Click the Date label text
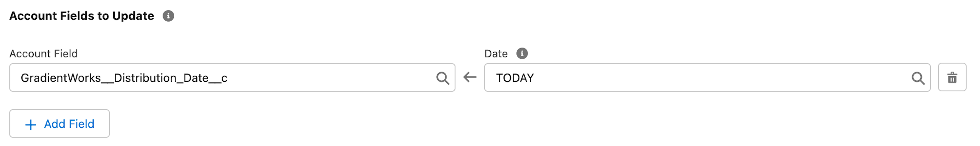 [496, 54]
